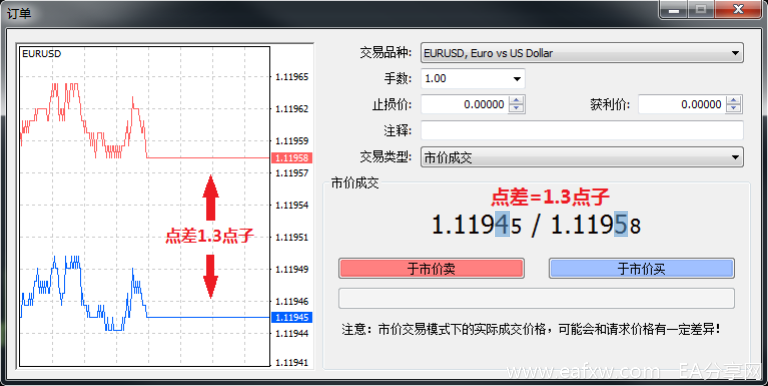Click the EURUSD tick chart area
This screenshot has height=386, width=768.
tap(144, 206)
